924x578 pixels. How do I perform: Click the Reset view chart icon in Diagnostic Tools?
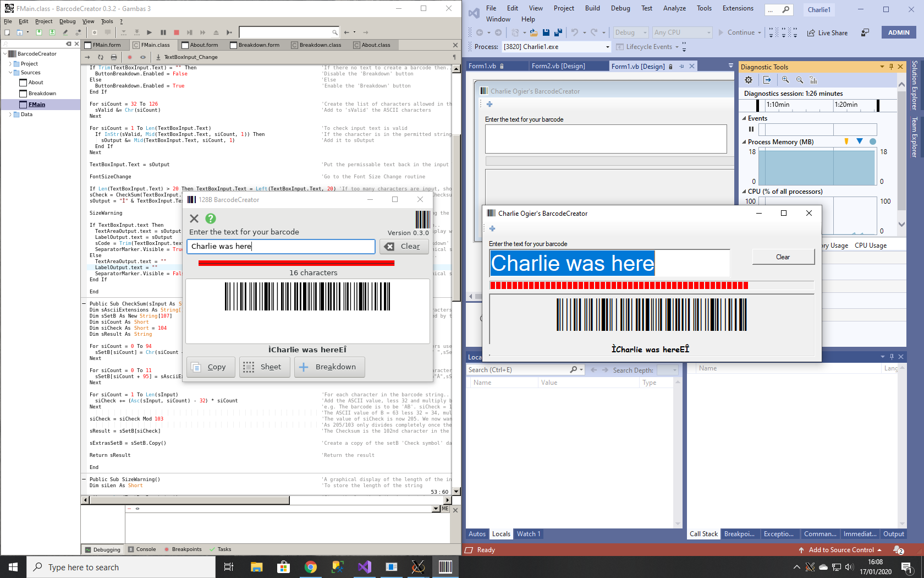[813, 80]
